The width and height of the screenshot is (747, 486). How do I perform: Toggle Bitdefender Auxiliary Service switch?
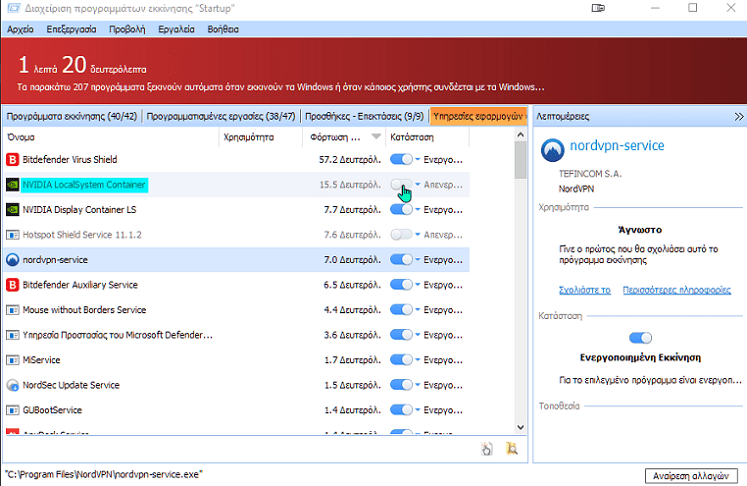tap(401, 285)
